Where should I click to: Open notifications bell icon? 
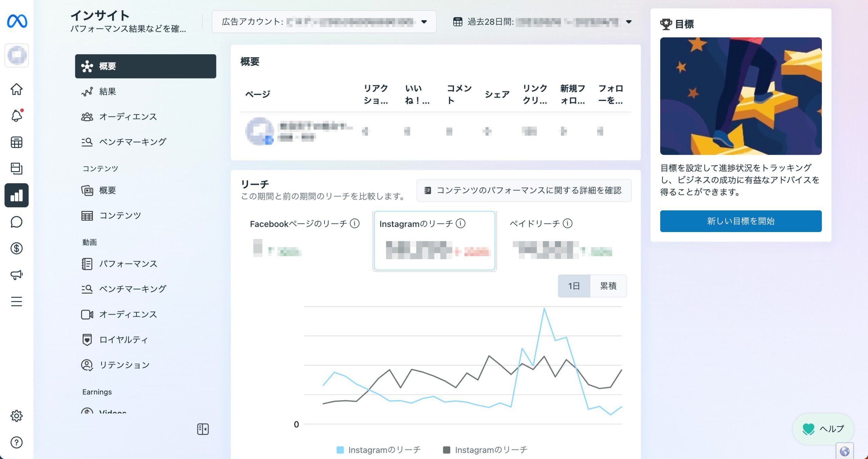pyautogui.click(x=16, y=116)
